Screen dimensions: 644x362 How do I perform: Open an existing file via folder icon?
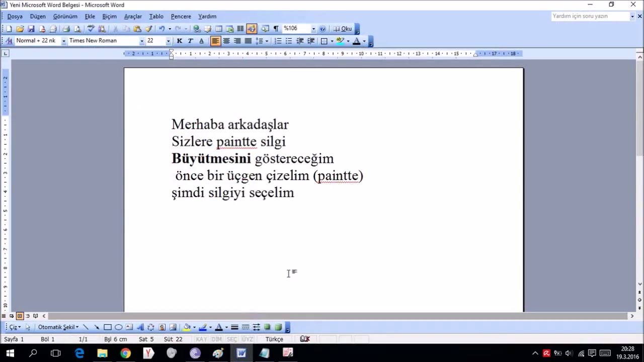click(20, 29)
